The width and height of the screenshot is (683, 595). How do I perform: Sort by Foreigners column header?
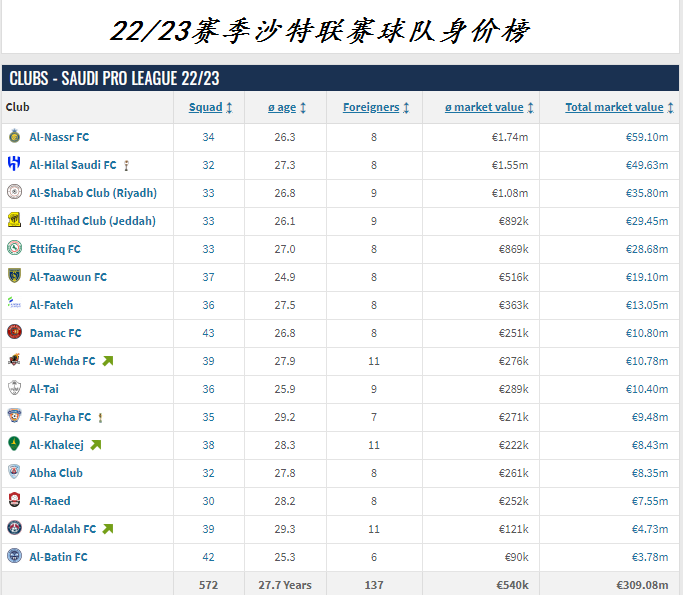coord(371,107)
